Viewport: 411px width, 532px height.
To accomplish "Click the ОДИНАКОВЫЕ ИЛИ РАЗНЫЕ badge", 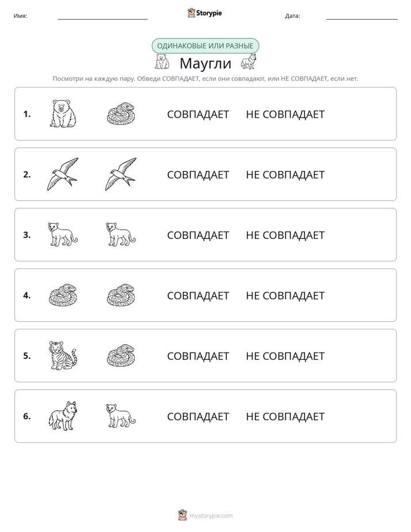I will pos(205,46).
